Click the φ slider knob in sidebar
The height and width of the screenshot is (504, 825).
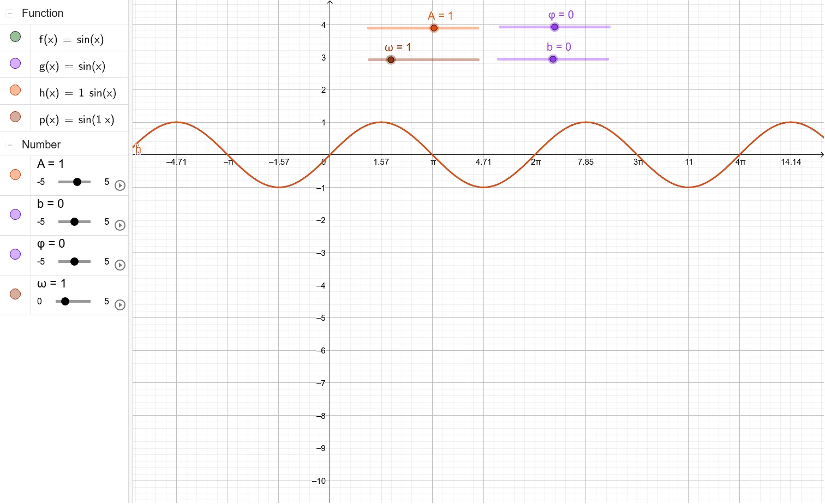(x=74, y=261)
